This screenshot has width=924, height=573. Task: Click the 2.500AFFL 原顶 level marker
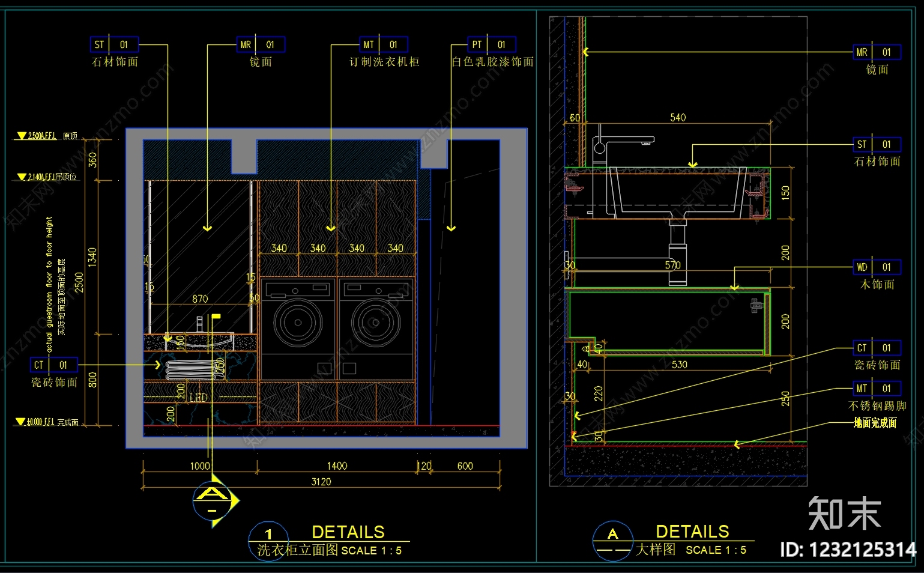[47, 136]
